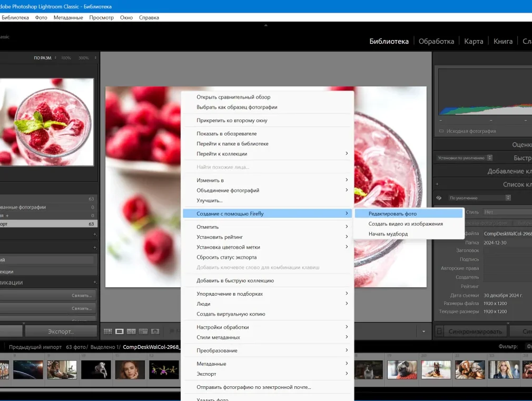Switch to Survey view icon
Screen dimensions: 532x401
143,331
